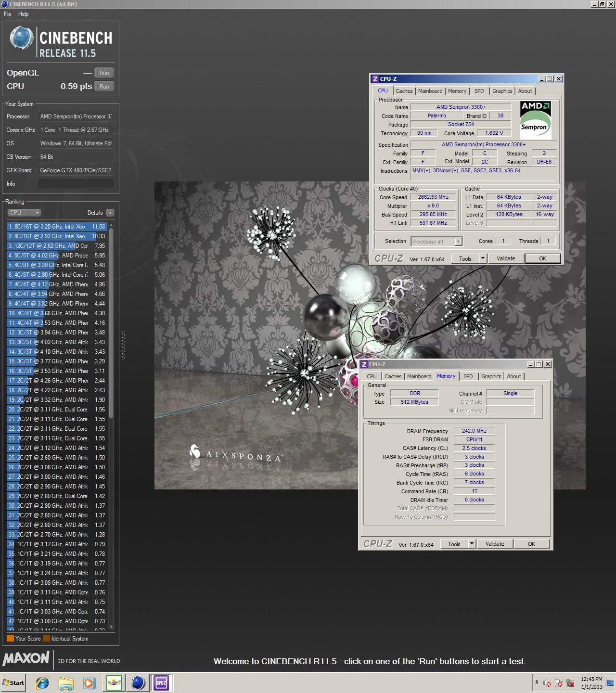Open the Action Center flag tray icon
Image resolution: width=616 pixels, height=693 pixels.
(559, 683)
